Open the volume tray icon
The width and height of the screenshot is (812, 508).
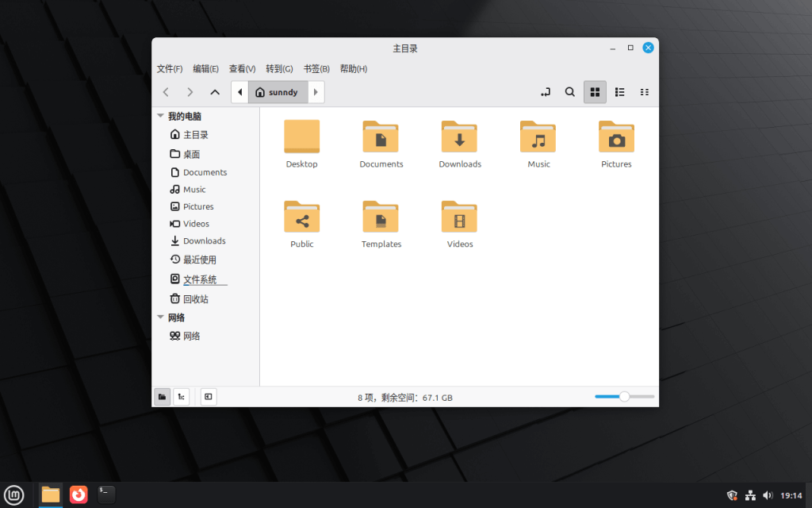click(768, 495)
